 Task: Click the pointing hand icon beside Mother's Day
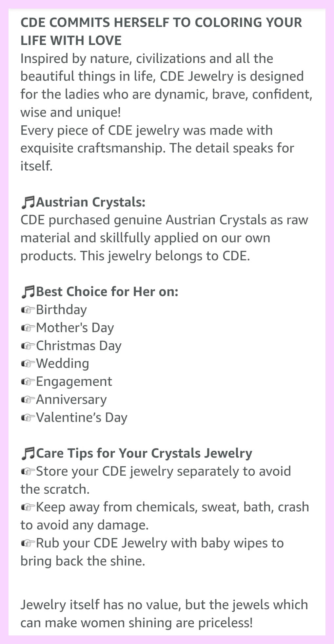[x=28, y=328]
